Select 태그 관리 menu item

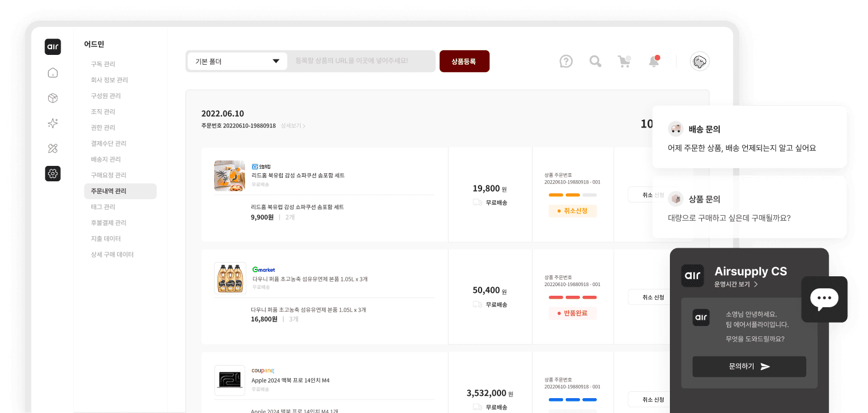point(103,207)
